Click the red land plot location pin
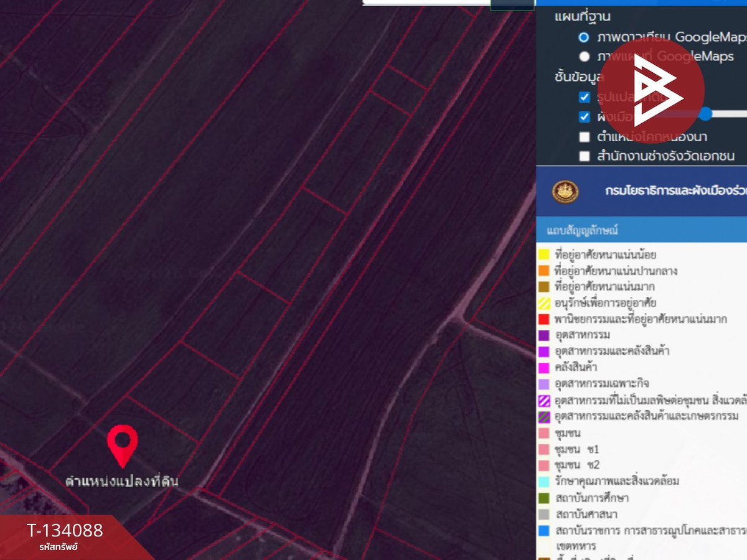This screenshot has height=560, width=747. point(122,444)
